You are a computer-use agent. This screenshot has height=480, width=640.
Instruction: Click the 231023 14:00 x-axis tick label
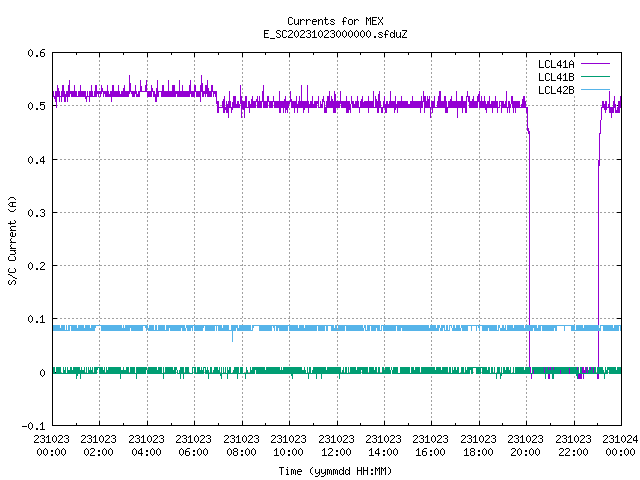(383, 446)
